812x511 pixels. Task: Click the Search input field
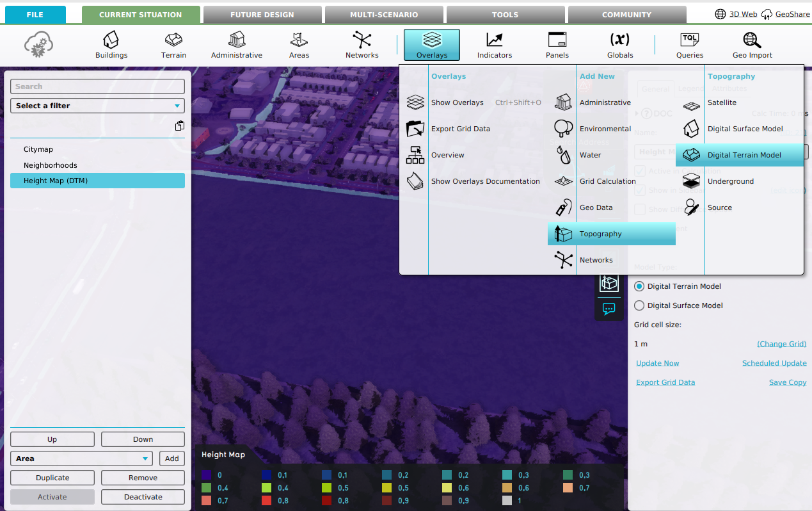tap(97, 86)
